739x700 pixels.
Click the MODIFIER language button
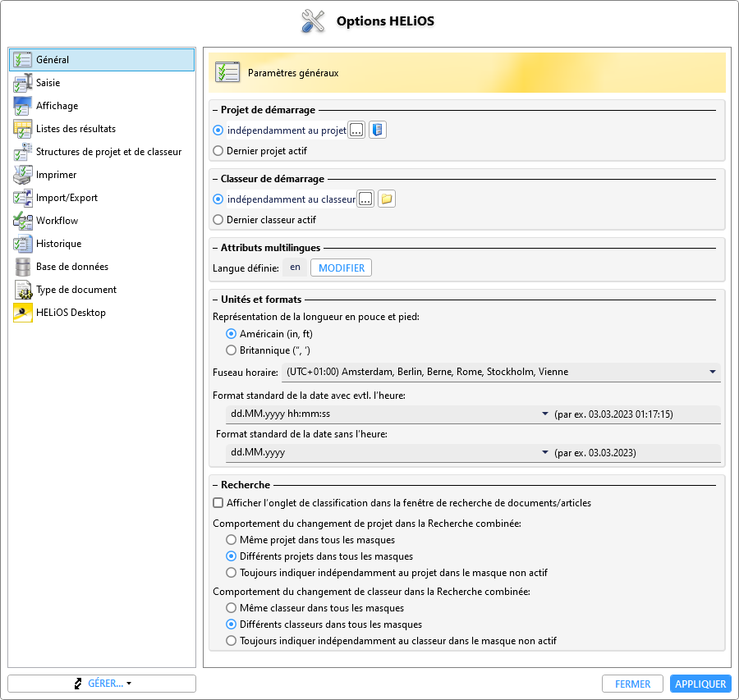pyautogui.click(x=342, y=268)
